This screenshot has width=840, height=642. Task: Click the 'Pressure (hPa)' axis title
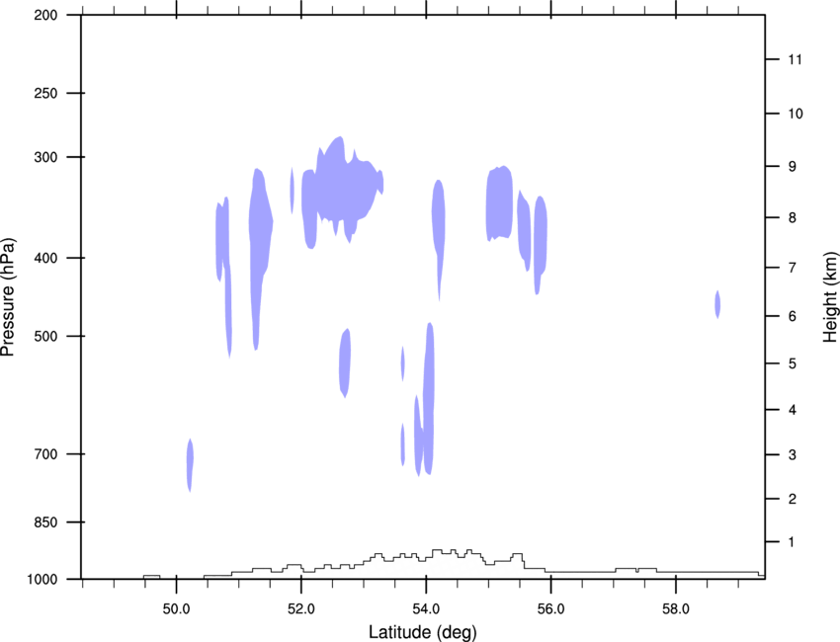point(8,297)
